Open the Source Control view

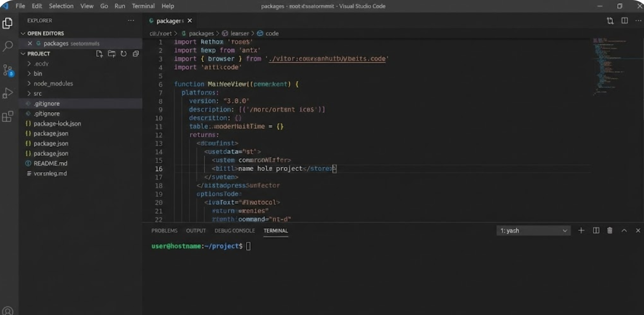pyautogui.click(x=8, y=70)
